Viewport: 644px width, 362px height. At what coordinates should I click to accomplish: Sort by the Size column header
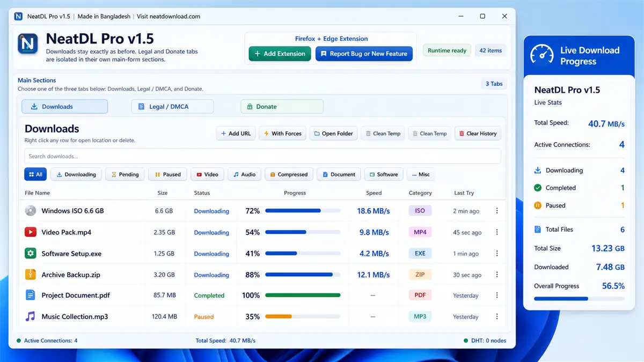tap(163, 193)
